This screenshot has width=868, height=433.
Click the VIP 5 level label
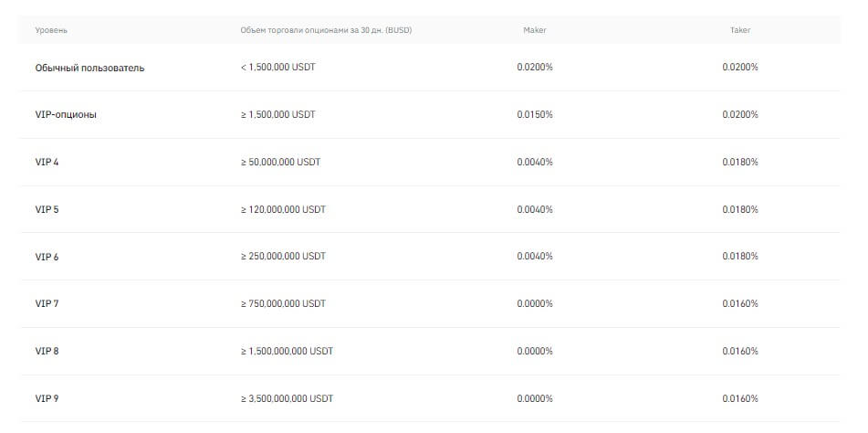click(47, 209)
